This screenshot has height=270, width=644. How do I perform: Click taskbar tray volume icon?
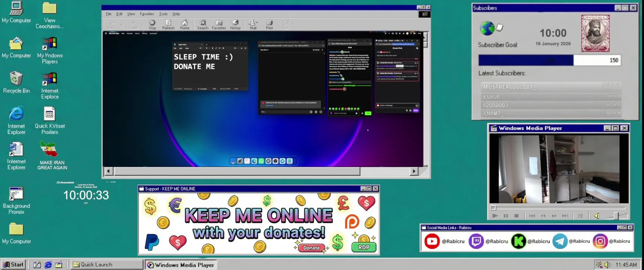[607, 265]
